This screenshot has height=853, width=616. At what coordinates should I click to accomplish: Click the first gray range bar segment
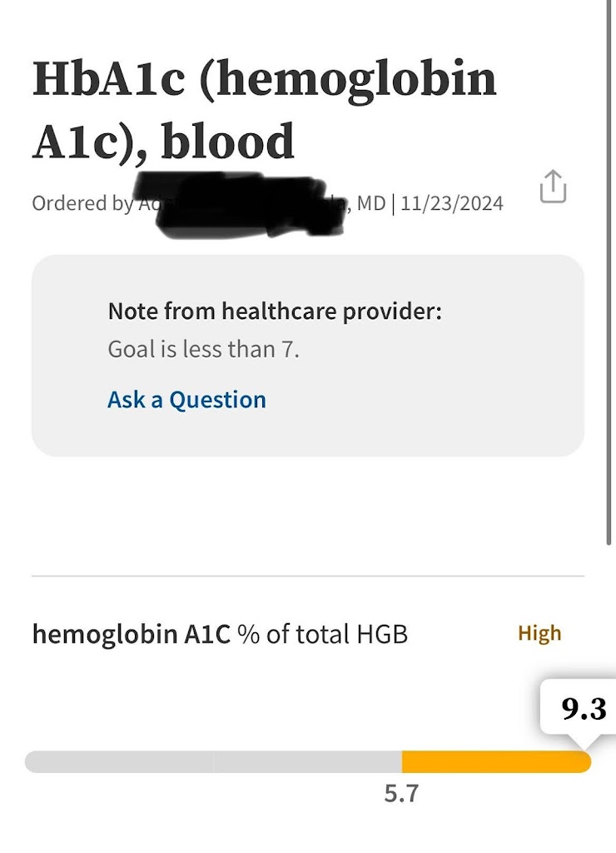tap(119, 762)
